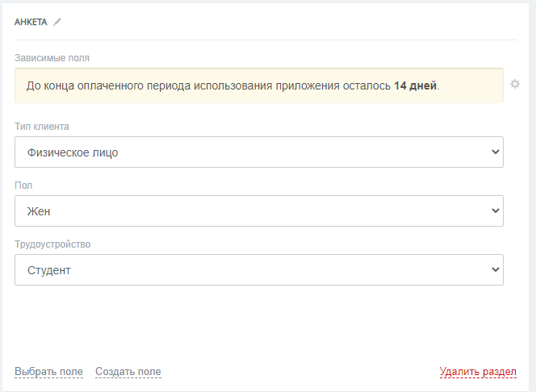Open settings gear beside the notification banner
The image size is (536, 392).
[515, 84]
